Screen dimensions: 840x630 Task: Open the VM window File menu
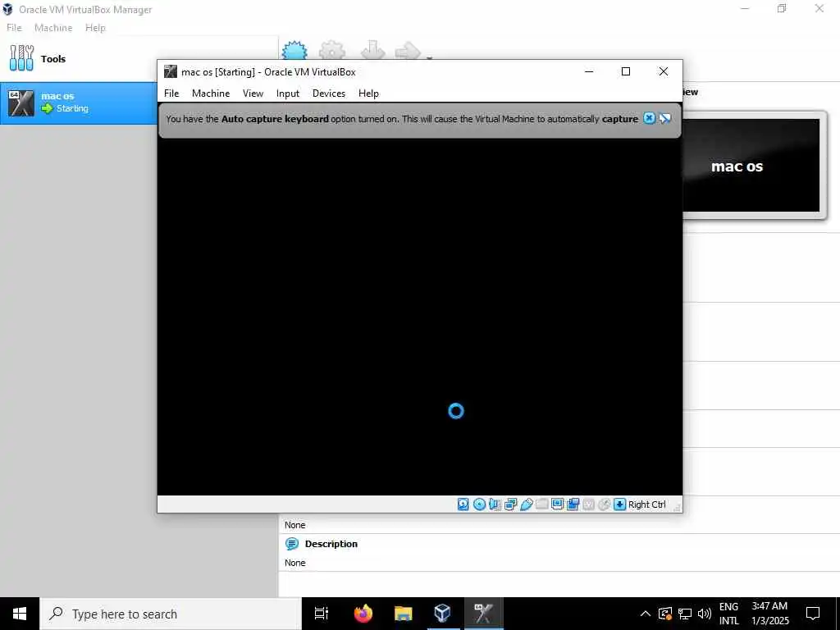pos(171,94)
